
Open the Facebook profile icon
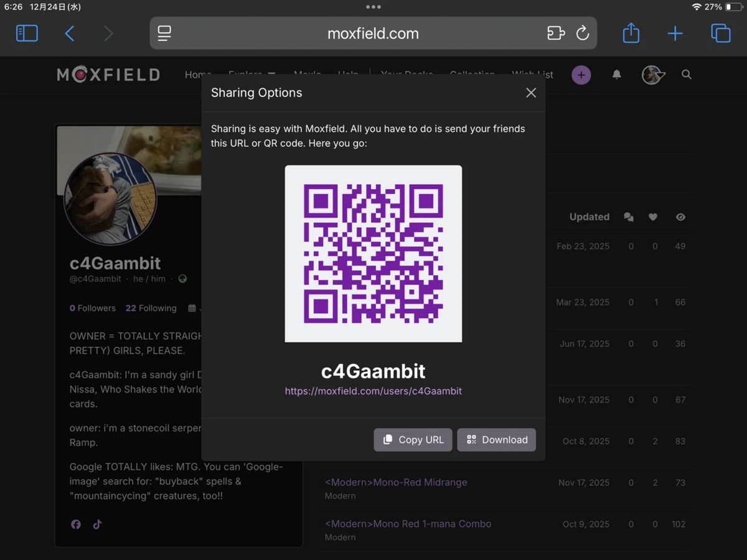pyautogui.click(x=76, y=525)
